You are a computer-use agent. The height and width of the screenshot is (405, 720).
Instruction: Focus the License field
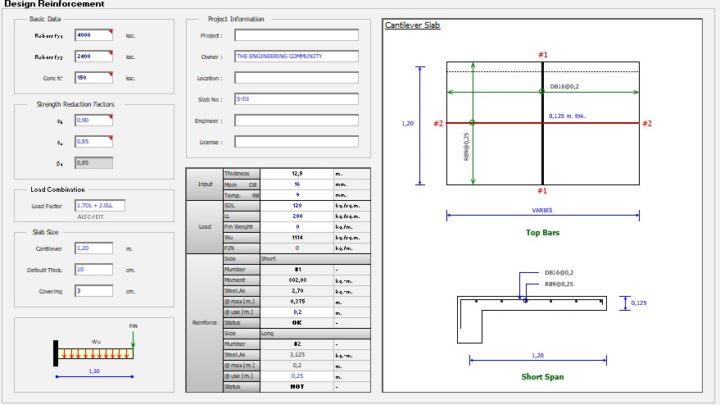pyautogui.click(x=297, y=142)
